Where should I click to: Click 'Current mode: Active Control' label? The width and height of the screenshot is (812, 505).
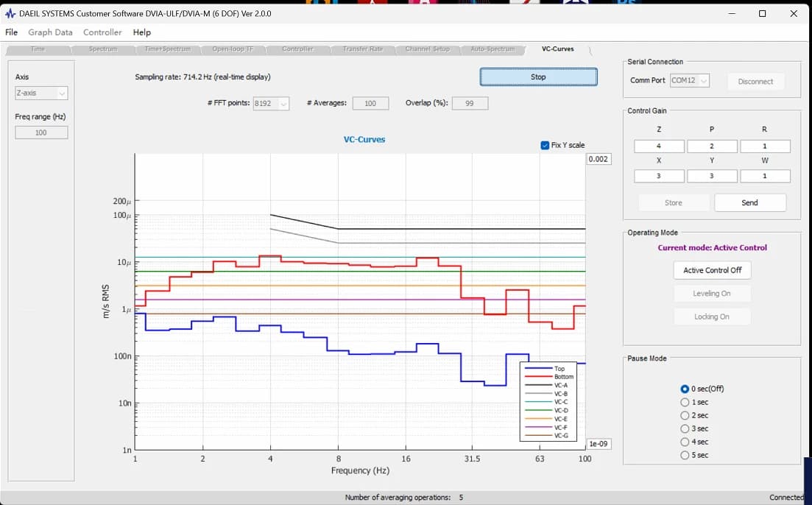pos(712,247)
